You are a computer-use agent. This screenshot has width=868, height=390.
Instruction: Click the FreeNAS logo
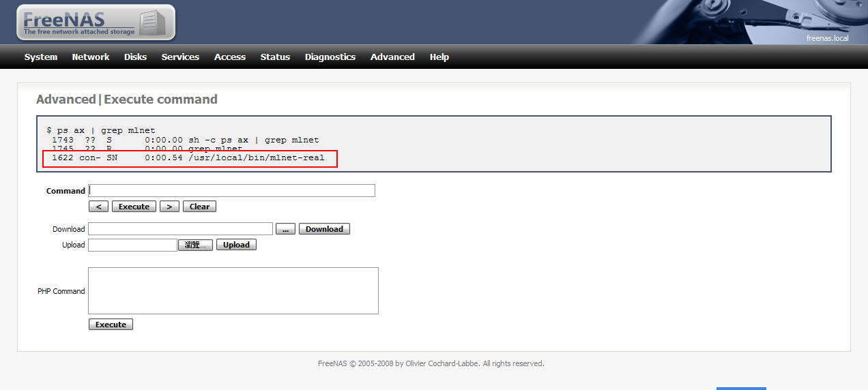pos(96,22)
